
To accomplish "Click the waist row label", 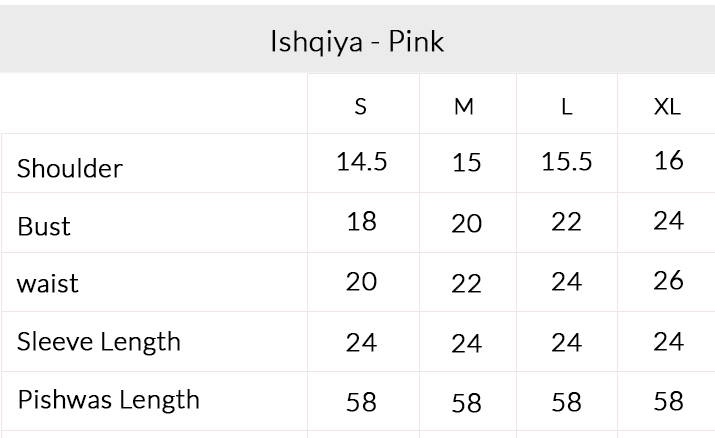I will pos(47,284).
